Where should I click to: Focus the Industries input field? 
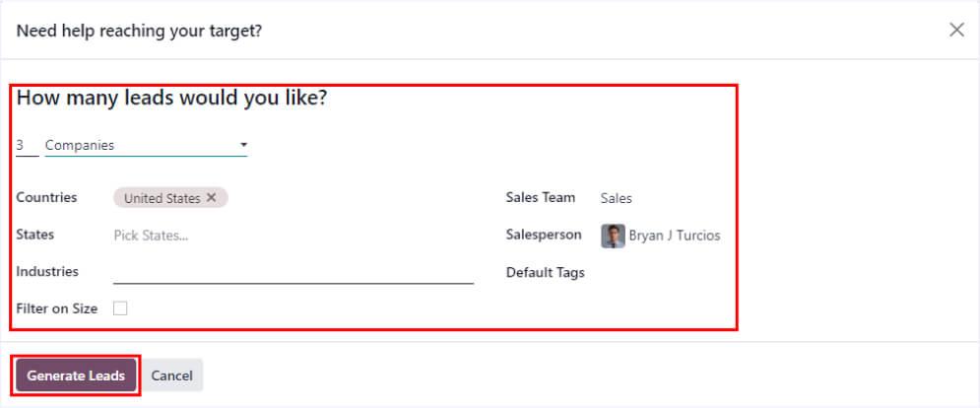click(x=294, y=272)
